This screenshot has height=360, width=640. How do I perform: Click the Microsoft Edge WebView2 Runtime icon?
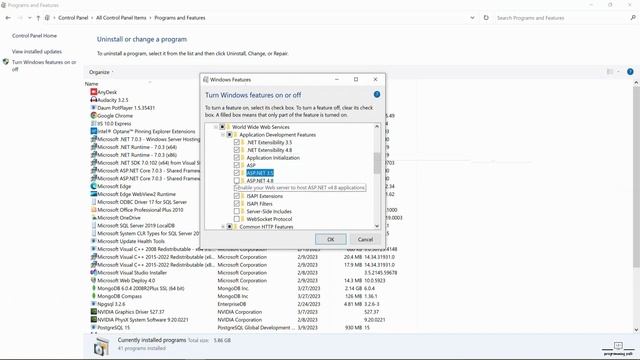93,194
